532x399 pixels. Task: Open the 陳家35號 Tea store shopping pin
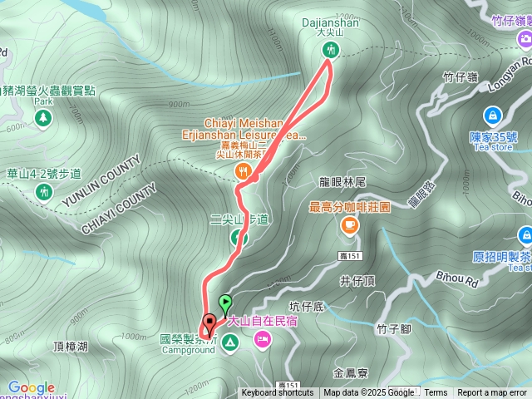click(x=493, y=116)
